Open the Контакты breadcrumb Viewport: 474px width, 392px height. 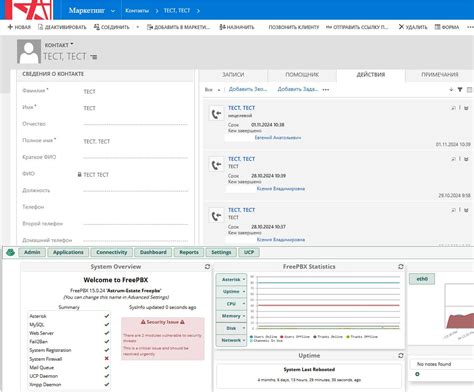point(137,11)
